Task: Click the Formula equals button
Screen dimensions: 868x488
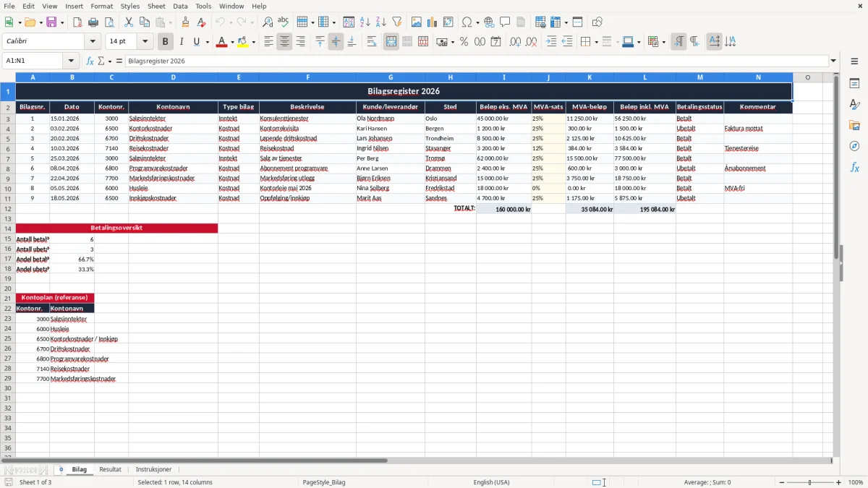Action: (x=119, y=61)
